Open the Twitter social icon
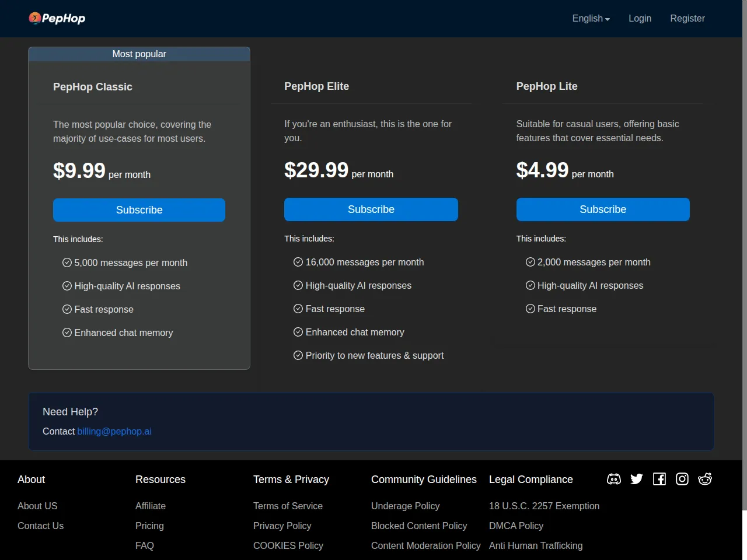 (637, 479)
